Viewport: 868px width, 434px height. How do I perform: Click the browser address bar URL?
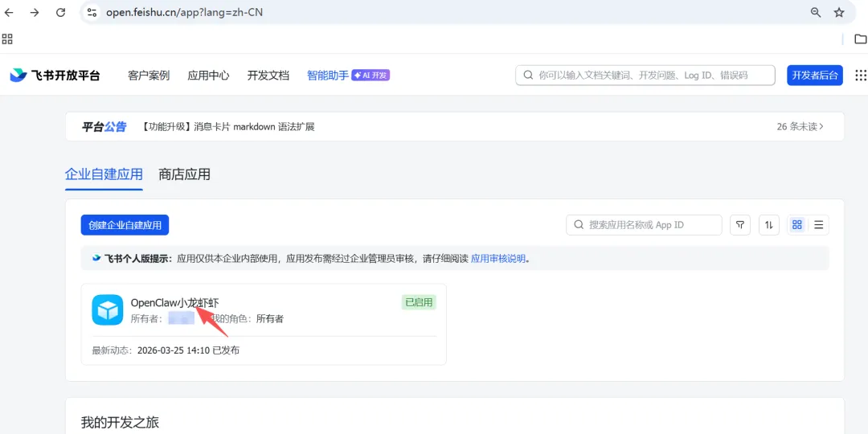click(x=184, y=12)
